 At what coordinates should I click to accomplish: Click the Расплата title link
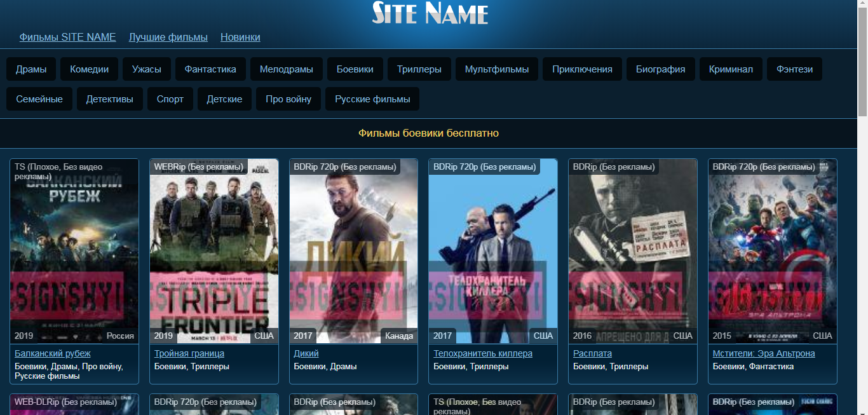(592, 353)
